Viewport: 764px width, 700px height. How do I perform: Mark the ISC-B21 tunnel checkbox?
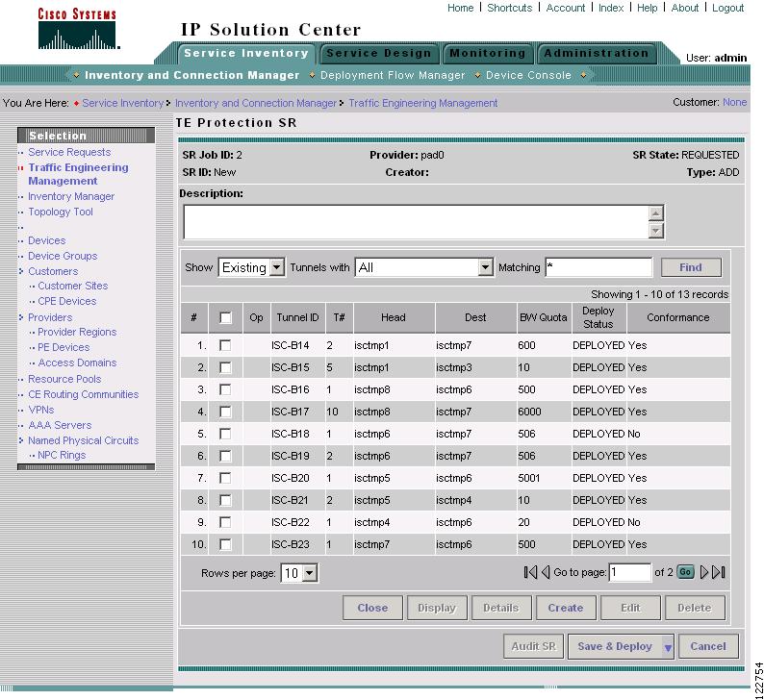point(225,500)
